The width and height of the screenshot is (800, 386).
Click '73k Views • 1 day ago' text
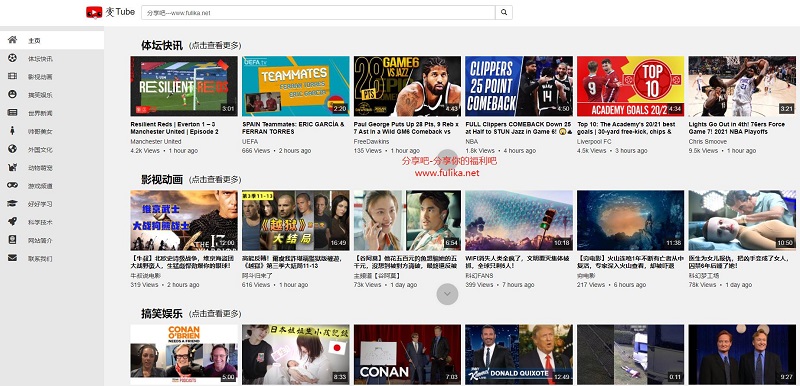pyautogui.click(x=385, y=285)
